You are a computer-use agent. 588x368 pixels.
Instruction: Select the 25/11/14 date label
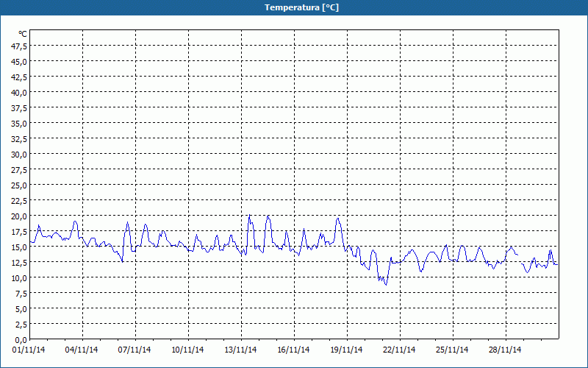452,350
